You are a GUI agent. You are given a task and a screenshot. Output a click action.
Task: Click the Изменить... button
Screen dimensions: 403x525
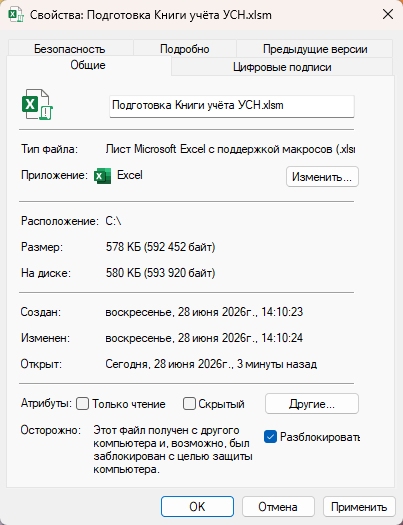(322, 176)
